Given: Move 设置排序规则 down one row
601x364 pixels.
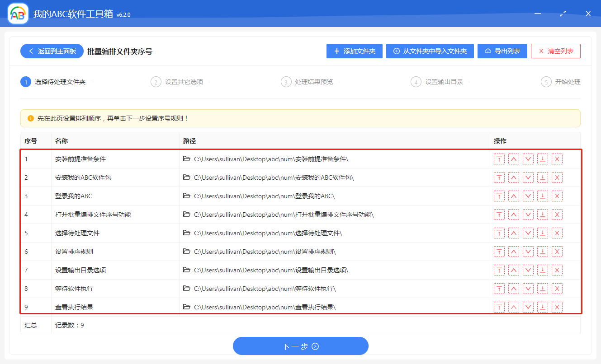Looking at the screenshot, I should (x=528, y=252).
